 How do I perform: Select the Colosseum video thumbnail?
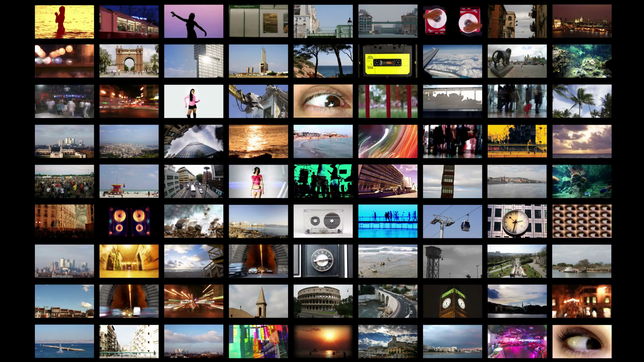pos(323,301)
